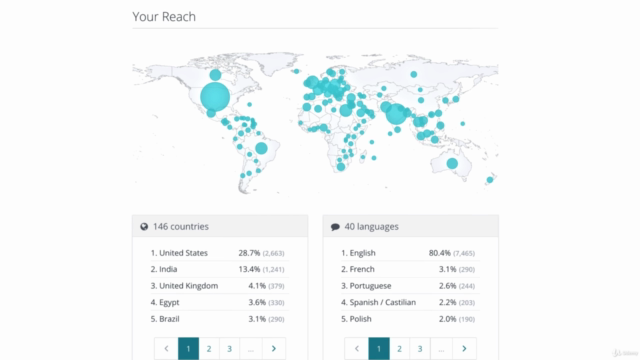Image resolution: width=640 pixels, height=360 pixels.
Task: Click the India bubble on the map
Action: [396, 114]
